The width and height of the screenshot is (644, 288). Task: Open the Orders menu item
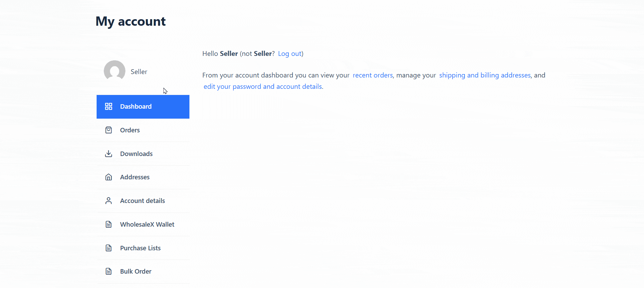pos(143,130)
